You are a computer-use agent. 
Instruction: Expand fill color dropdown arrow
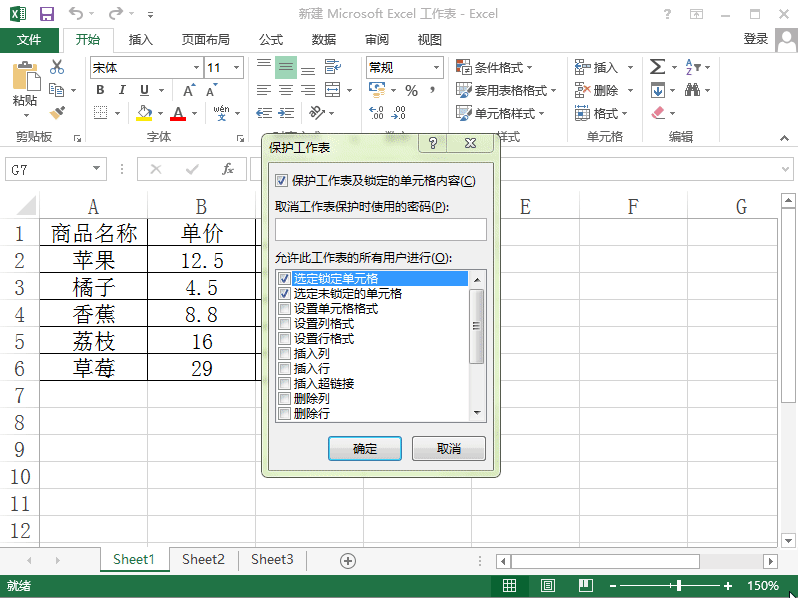[x=160, y=113]
